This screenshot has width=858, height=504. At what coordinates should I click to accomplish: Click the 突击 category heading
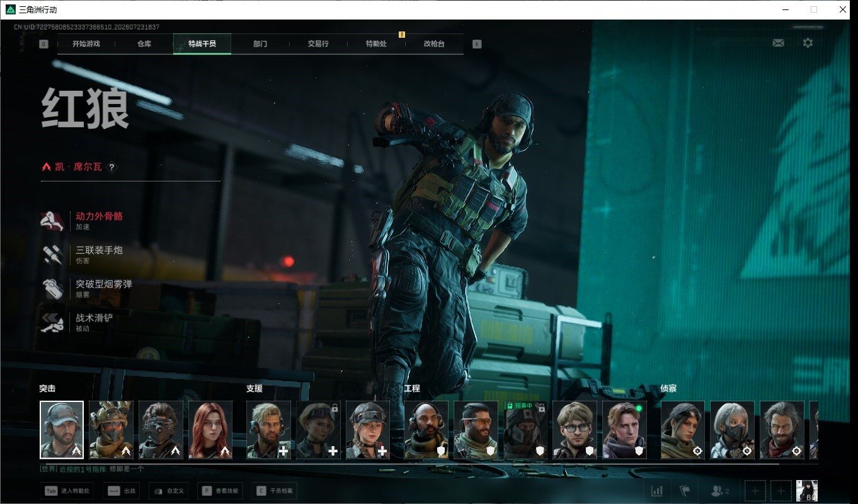click(47, 389)
